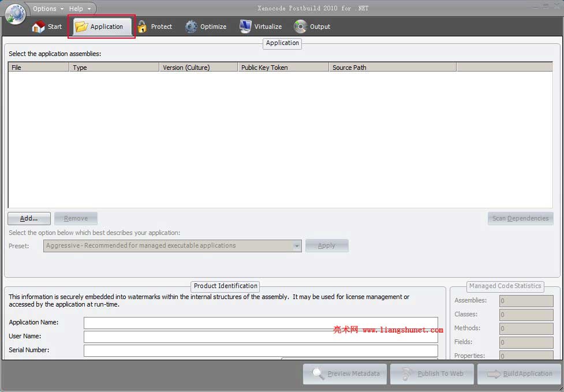Sort by Source Path column header
The image size is (564, 392).
[x=393, y=67]
